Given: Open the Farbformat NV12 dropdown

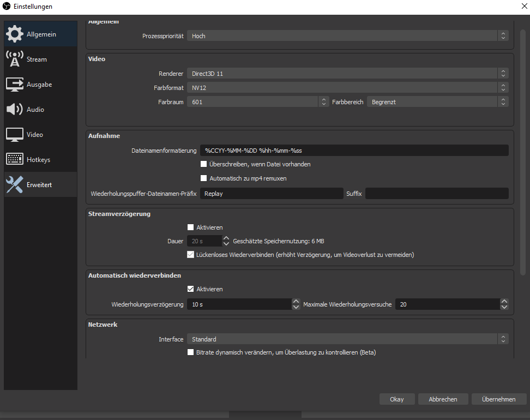Looking at the screenshot, I should (x=347, y=87).
